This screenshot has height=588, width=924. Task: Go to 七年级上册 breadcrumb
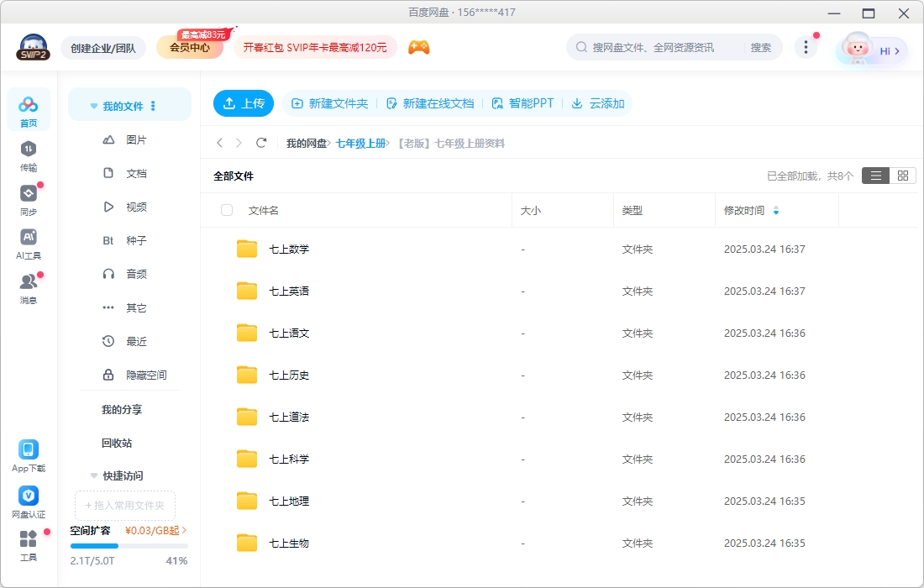pyautogui.click(x=360, y=143)
